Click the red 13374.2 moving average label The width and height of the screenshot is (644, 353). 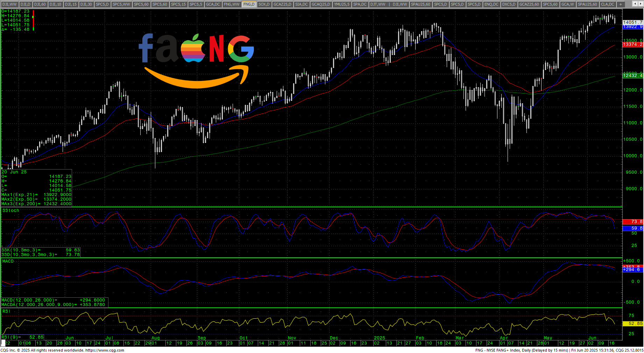(633, 44)
